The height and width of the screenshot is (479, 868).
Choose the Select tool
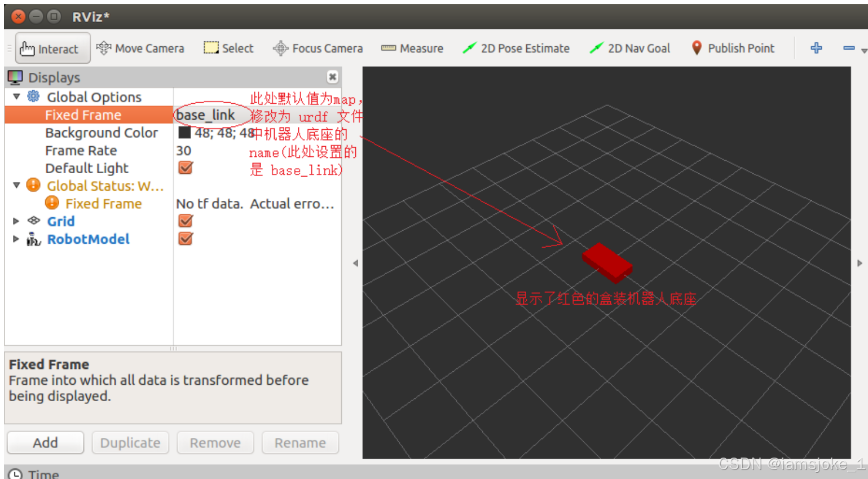coord(228,49)
